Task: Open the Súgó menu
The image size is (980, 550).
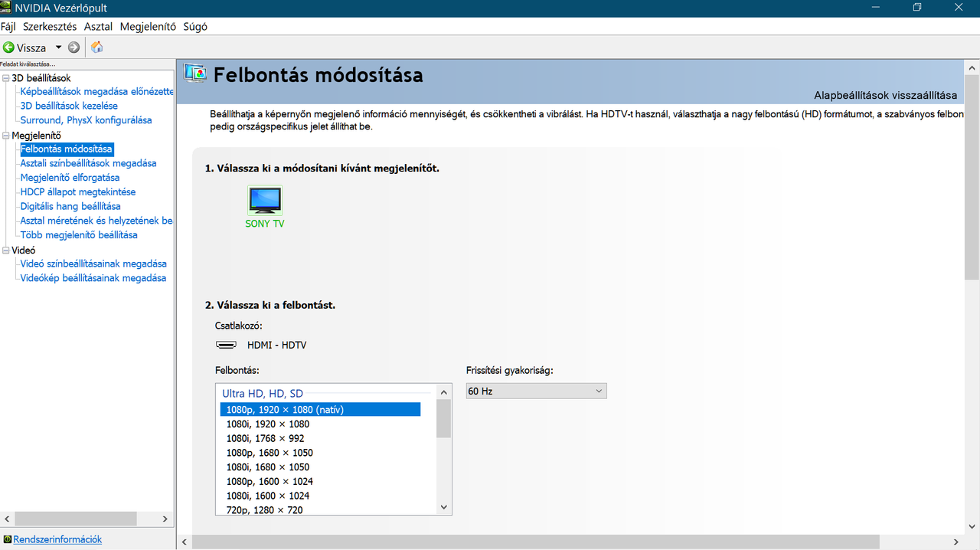Action: coord(195,26)
